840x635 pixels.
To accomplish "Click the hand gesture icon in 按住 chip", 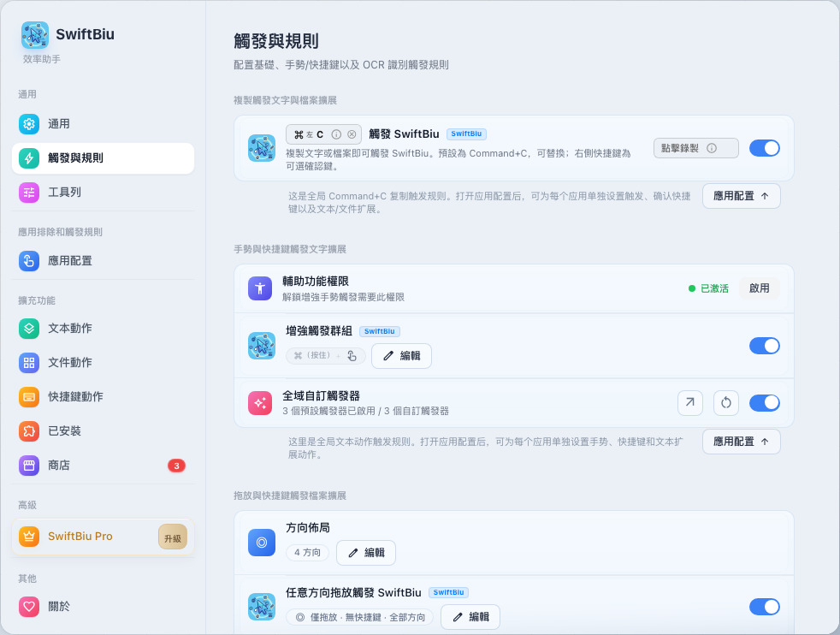I will click(x=352, y=356).
